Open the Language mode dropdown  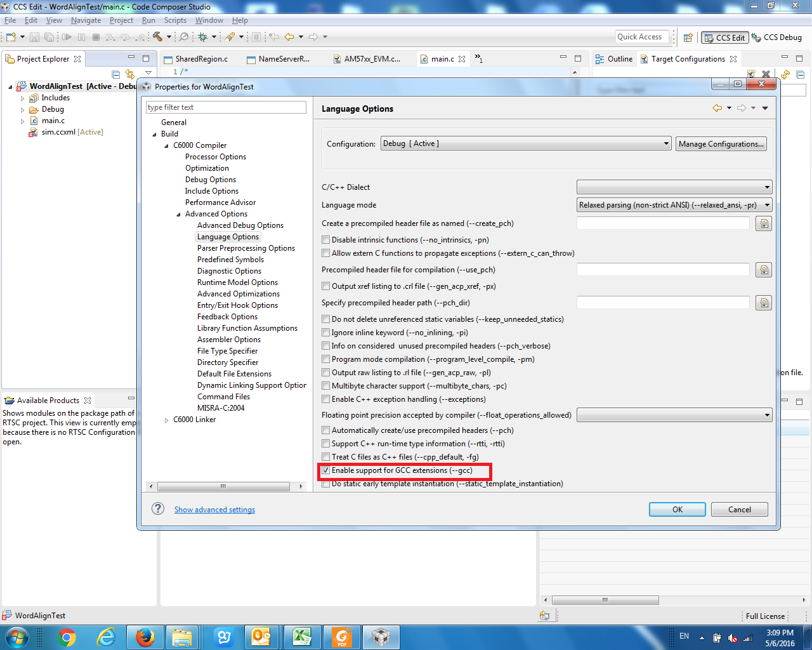[674, 205]
